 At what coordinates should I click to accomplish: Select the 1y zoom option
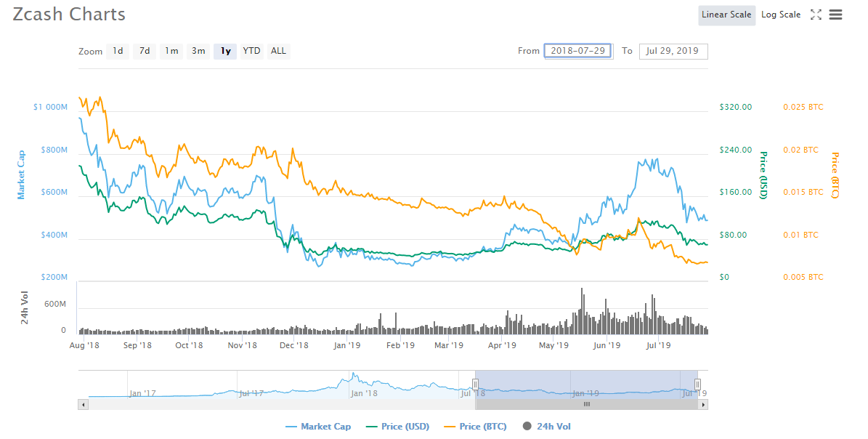225,51
